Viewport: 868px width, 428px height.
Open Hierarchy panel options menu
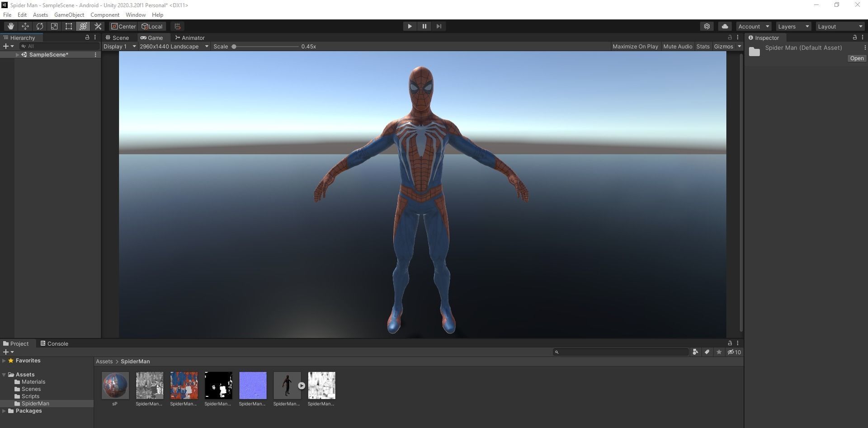95,38
